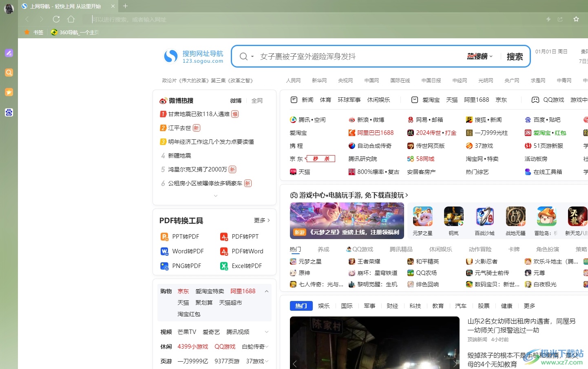The height and width of the screenshot is (369, 588).
Task: Open 人民网 link
Action: (293, 81)
